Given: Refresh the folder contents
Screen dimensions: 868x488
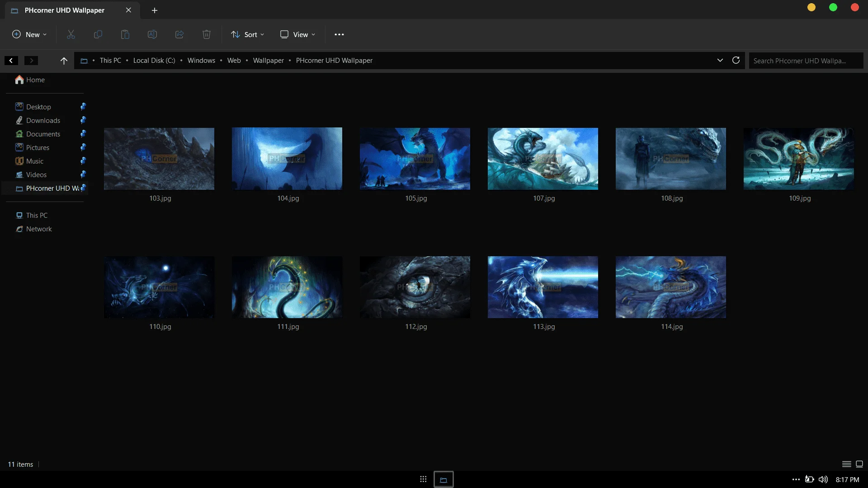Looking at the screenshot, I should (x=736, y=60).
